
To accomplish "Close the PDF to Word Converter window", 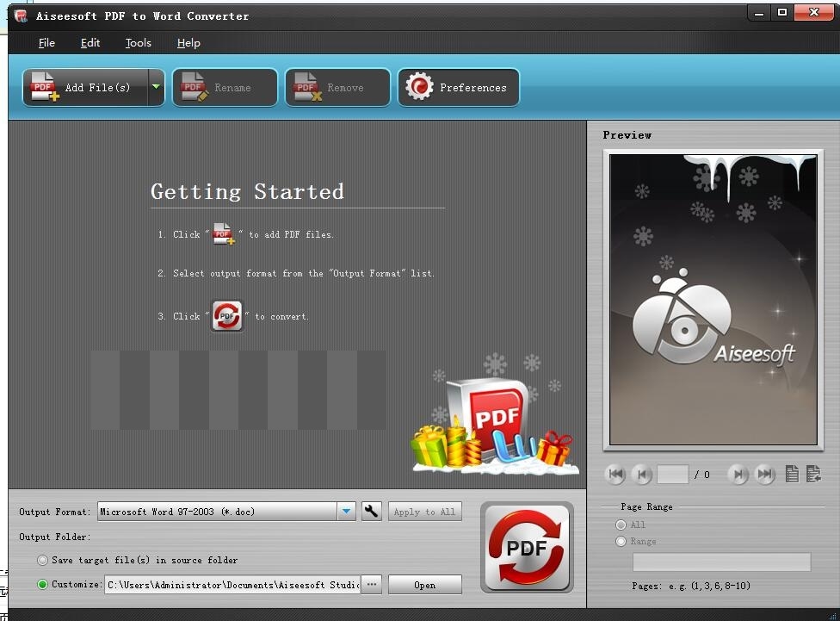I will [814, 13].
